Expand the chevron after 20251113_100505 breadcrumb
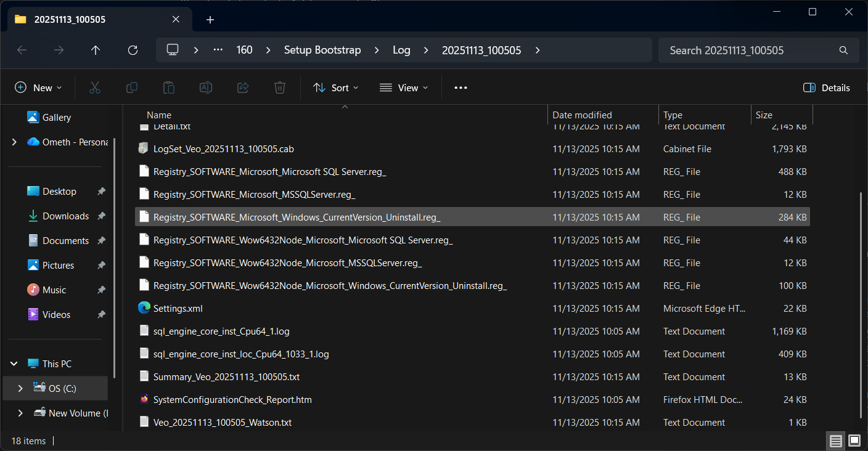 pyautogui.click(x=538, y=50)
